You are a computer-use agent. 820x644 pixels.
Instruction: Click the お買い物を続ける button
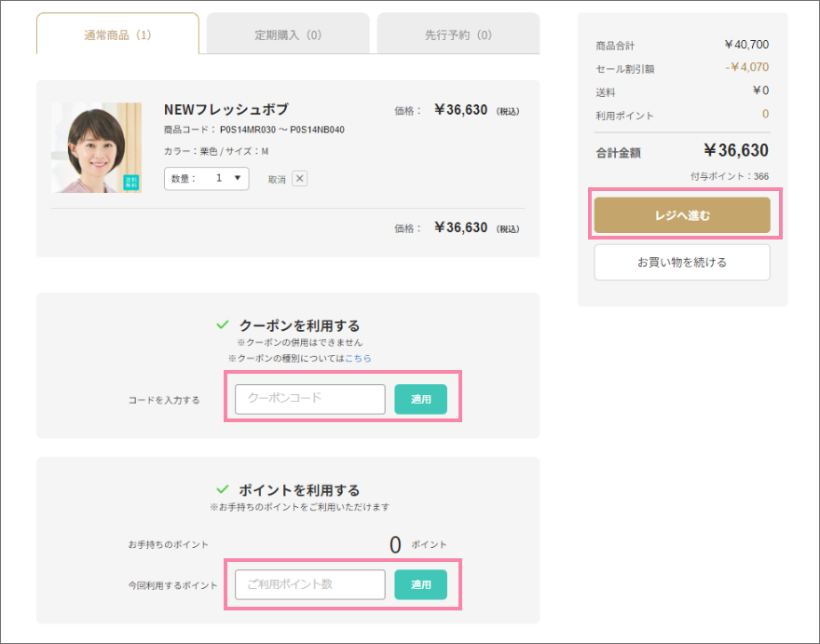point(681,262)
